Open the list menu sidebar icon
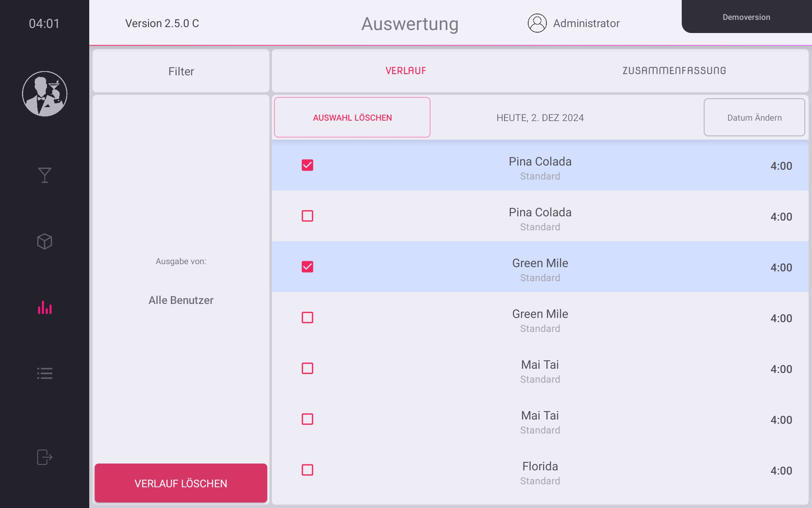 pyautogui.click(x=44, y=373)
